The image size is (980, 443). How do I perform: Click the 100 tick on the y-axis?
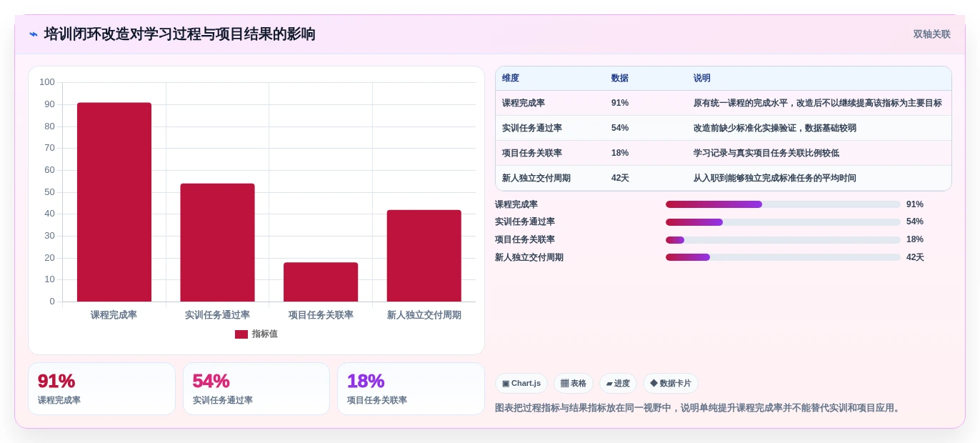(x=47, y=82)
